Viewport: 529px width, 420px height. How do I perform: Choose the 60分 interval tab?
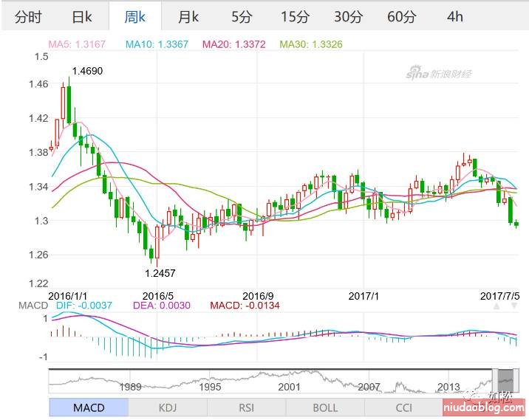(401, 16)
